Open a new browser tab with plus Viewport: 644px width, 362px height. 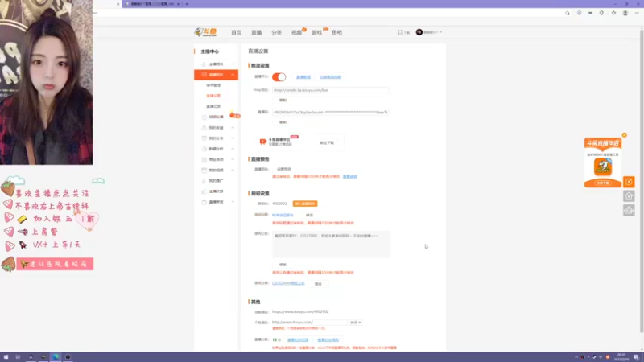click(x=187, y=4)
